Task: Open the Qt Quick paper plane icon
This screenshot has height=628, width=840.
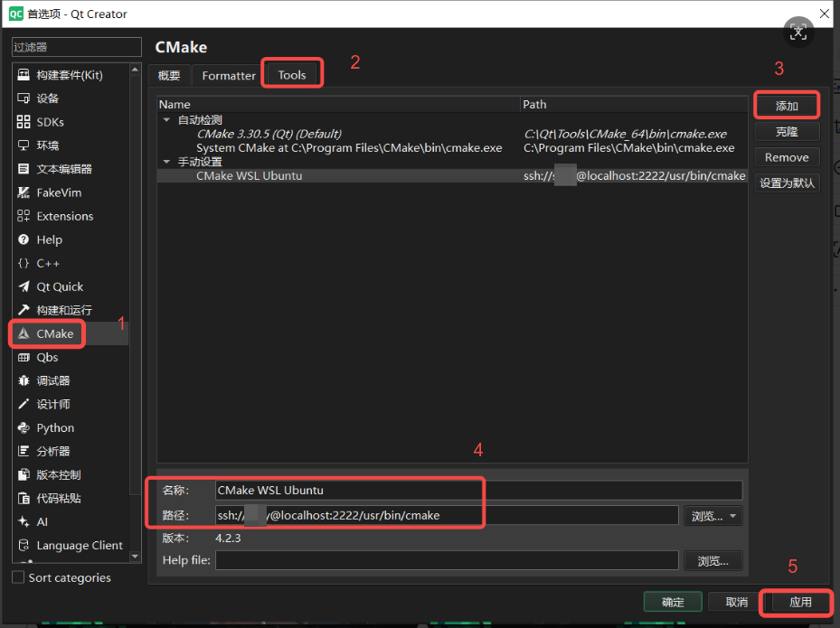Action: (x=24, y=287)
